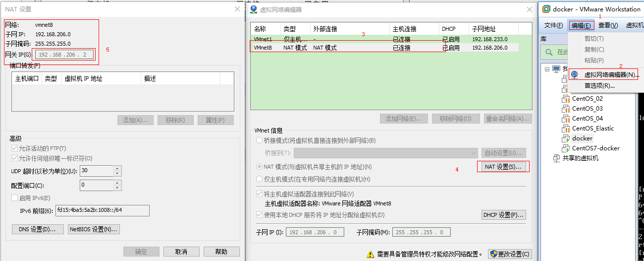Click the 重命名网络(A)... button
Image resolution: width=644 pixels, height=261 pixels.
tap(507, 119)
